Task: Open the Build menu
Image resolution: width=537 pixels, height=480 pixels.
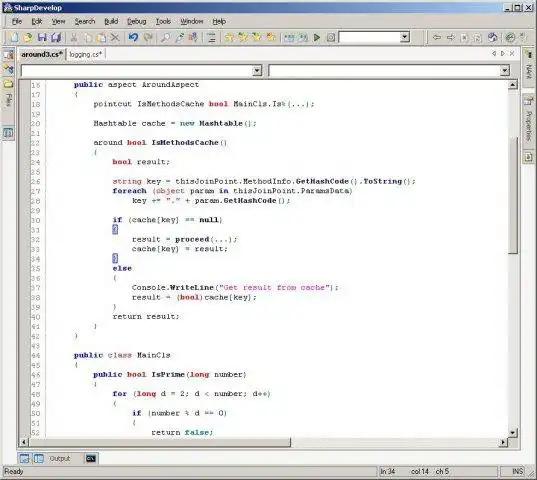Action: [x=111, y=22]
